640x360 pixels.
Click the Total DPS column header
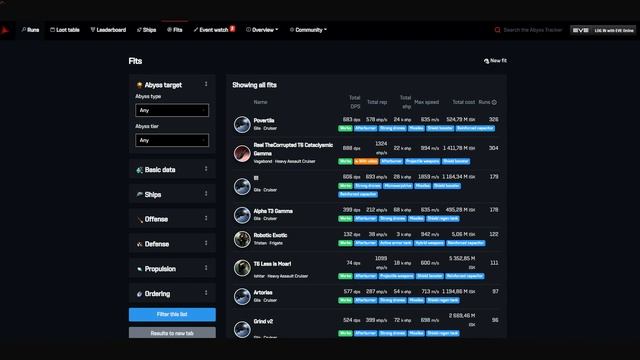[x=355, y=102]
